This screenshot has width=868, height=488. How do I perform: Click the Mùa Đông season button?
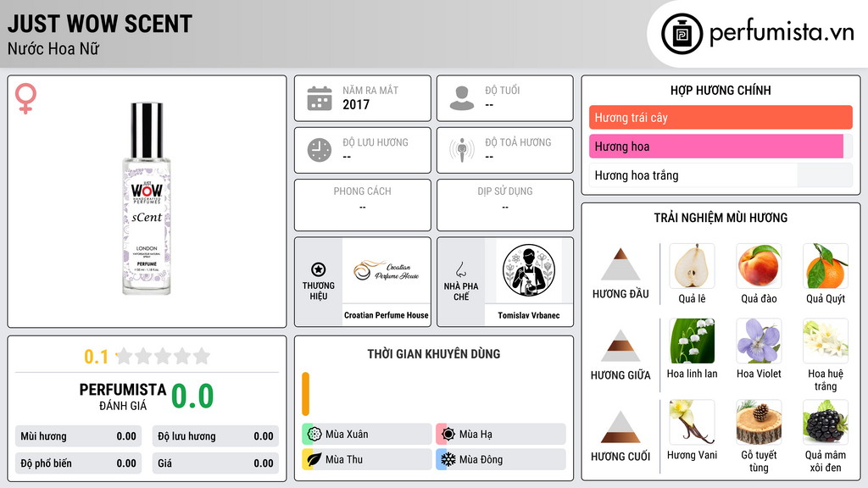point(501,459)
